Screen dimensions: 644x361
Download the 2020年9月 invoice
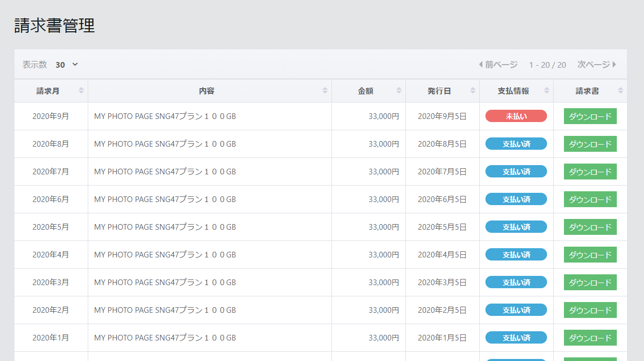click(x=590, y=116)
